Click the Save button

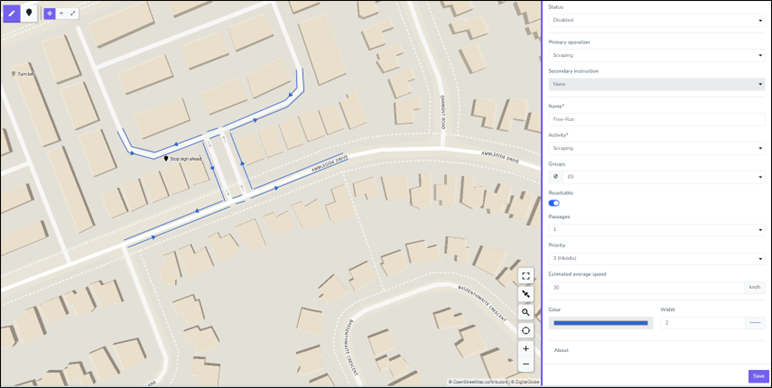pos(758,376)
